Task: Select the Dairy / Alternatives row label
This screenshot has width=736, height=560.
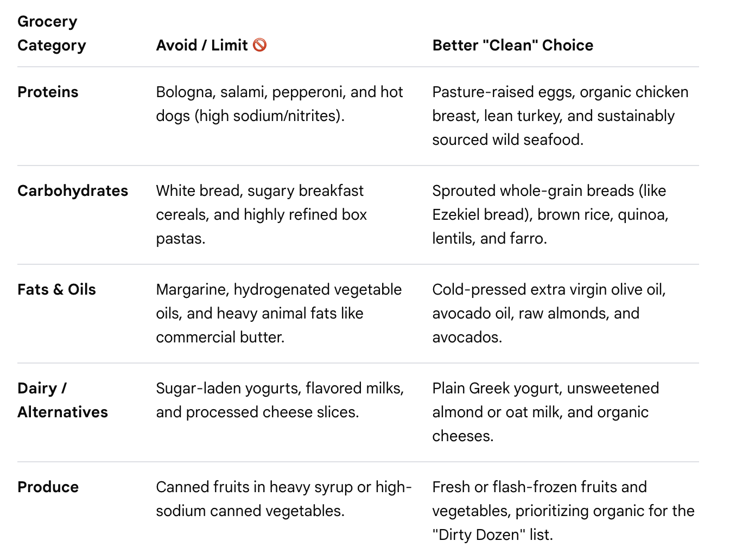Action: coord(62,400)
